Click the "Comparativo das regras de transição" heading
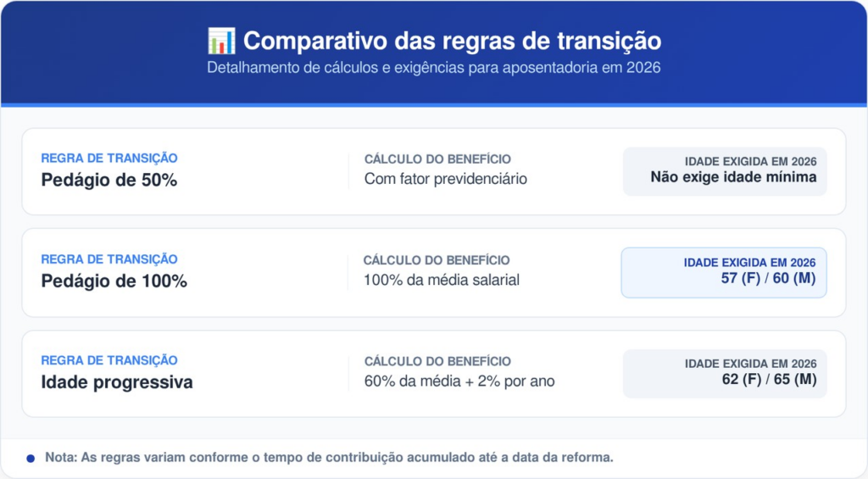Screen dimensions: 868x479 tap(452, 41)
